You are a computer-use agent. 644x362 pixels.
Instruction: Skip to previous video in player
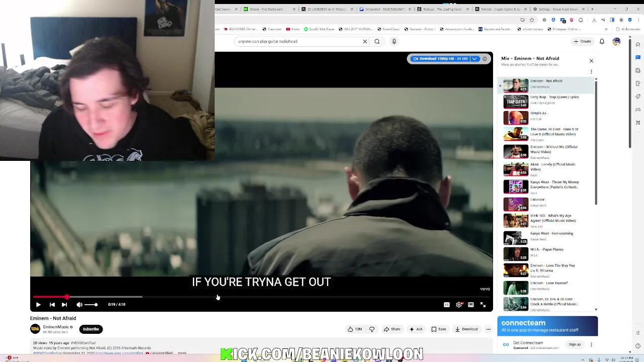(x=52, y=304)
